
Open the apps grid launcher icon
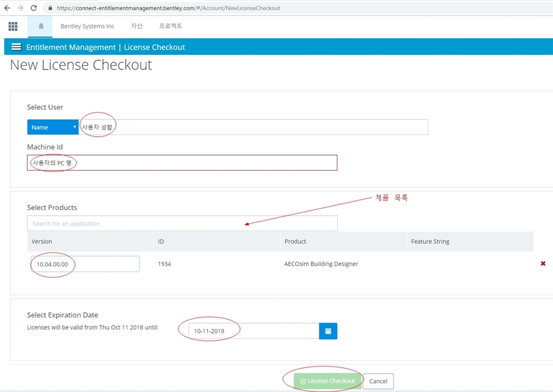click(13, 26)
